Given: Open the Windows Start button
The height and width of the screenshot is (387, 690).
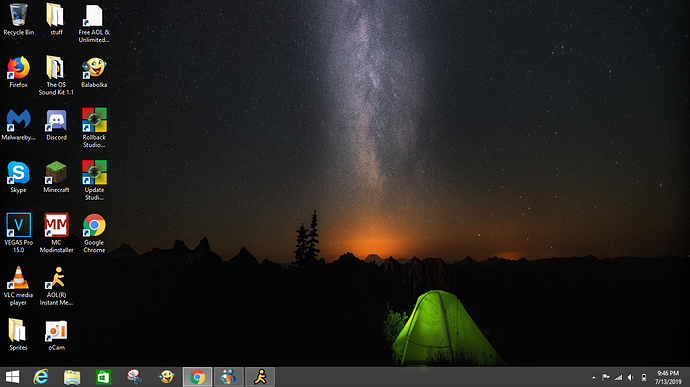Looking at the screenshot, I should click(12, 377).
